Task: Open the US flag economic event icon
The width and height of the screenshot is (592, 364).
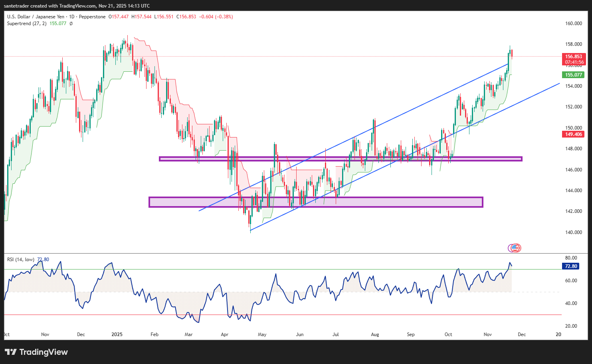Action: tap(514, 248)
